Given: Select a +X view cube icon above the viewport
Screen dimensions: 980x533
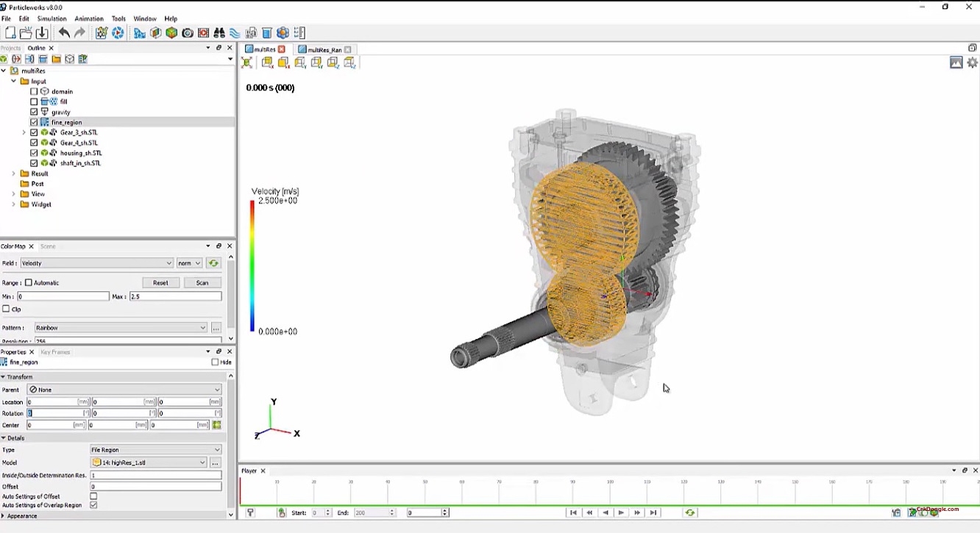Looking at the screenshot, I should pos(283,62).
